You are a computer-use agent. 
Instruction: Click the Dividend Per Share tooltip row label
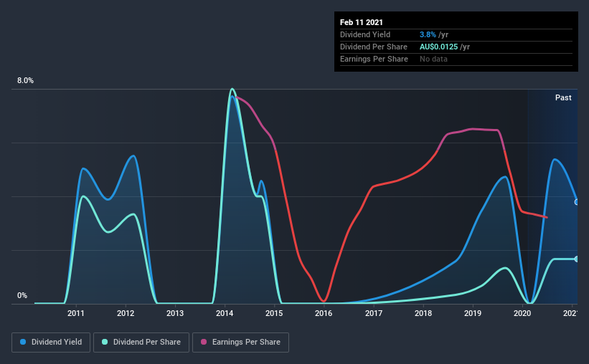click(374, 47)
